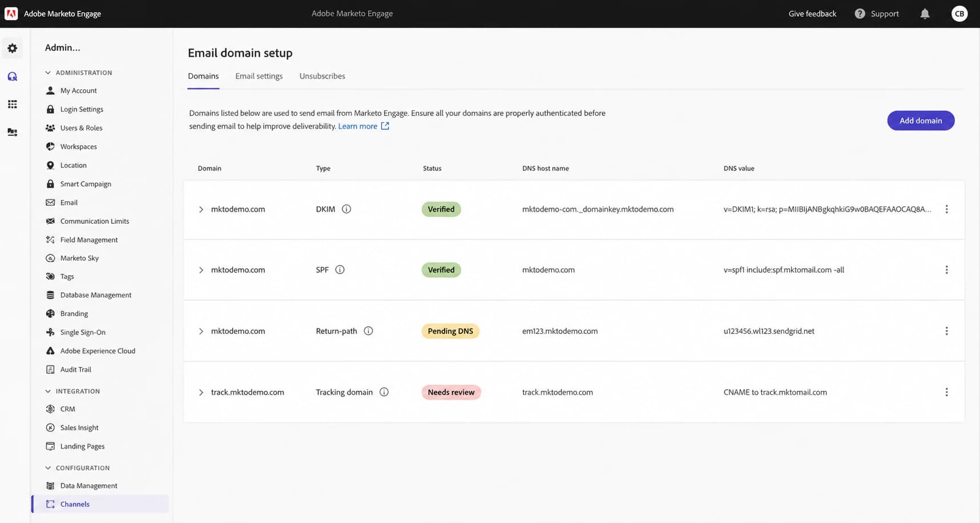
Task: Click the SPF row's Verified badge
Action: (x=441, y=269)
